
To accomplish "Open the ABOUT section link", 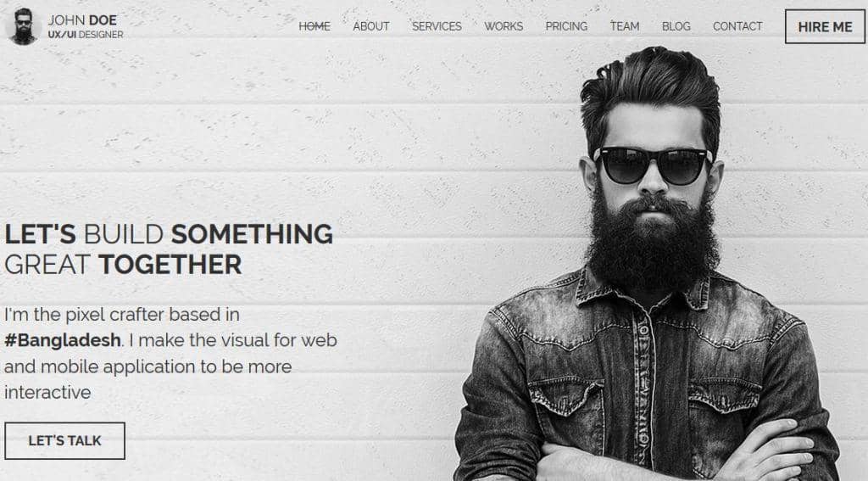I will point(371,26).
